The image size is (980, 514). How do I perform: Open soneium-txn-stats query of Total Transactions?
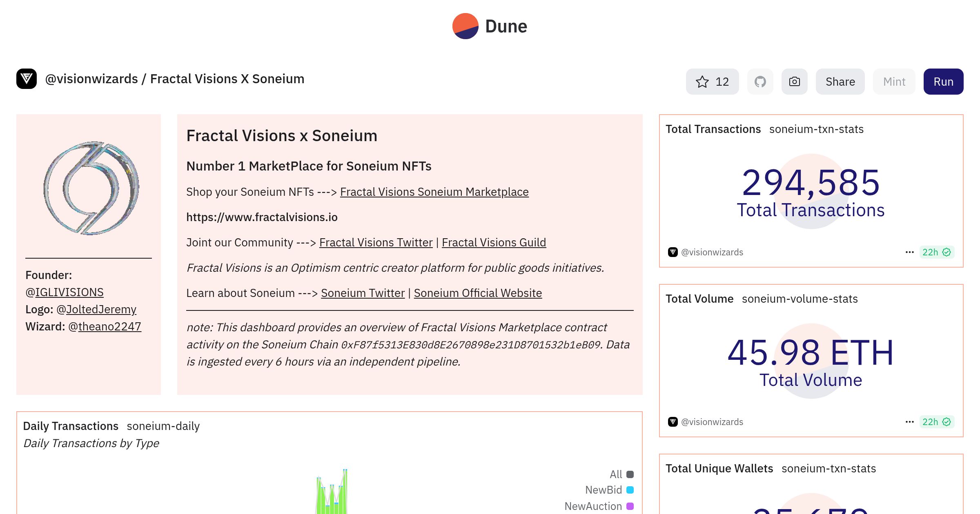tap(816, 129)
